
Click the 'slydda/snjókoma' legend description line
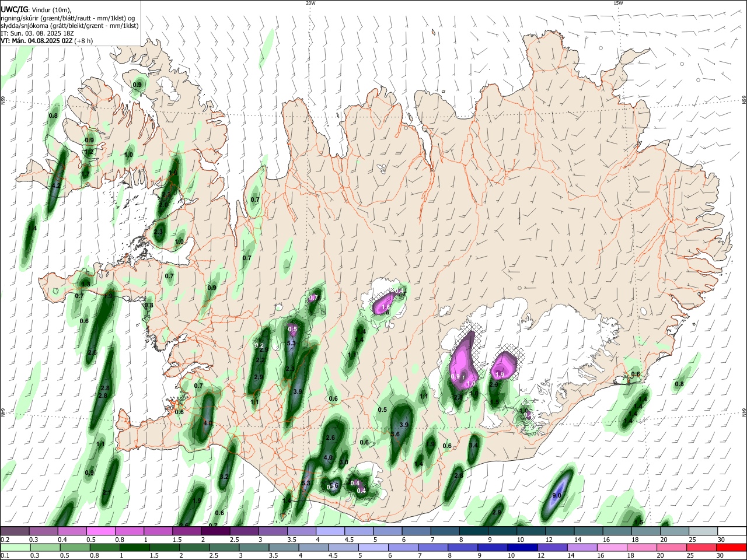tap(69, 26)
